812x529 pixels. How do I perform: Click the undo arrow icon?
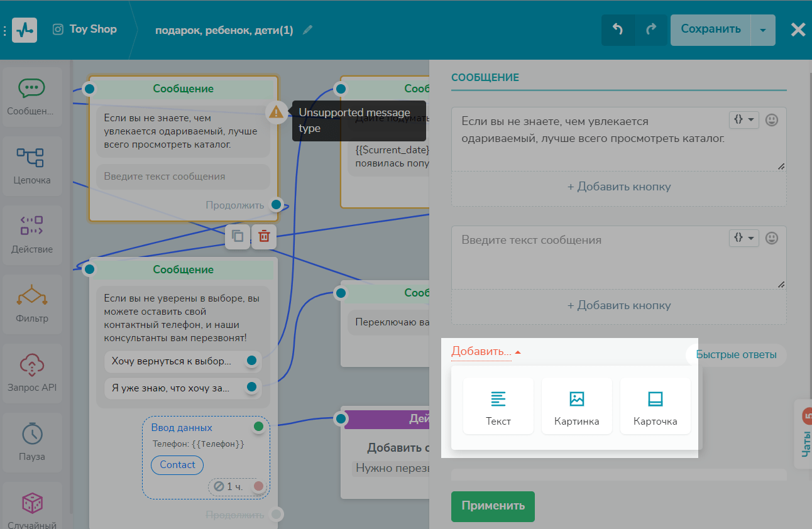coord(618,30)
